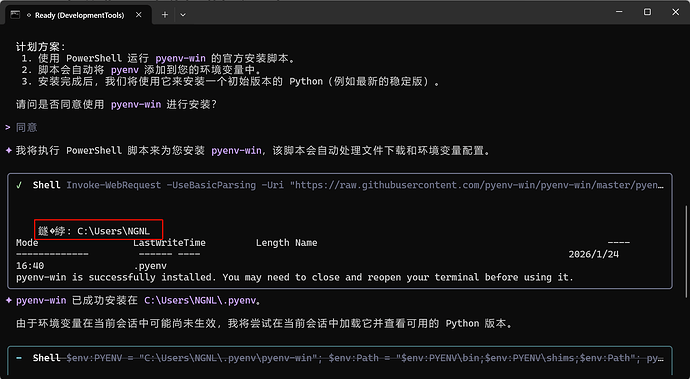This screenshot has height=379, width=690.
Task: Select the Ready (DevelopmentTools) terminal tab
Action: pos(77,15)
